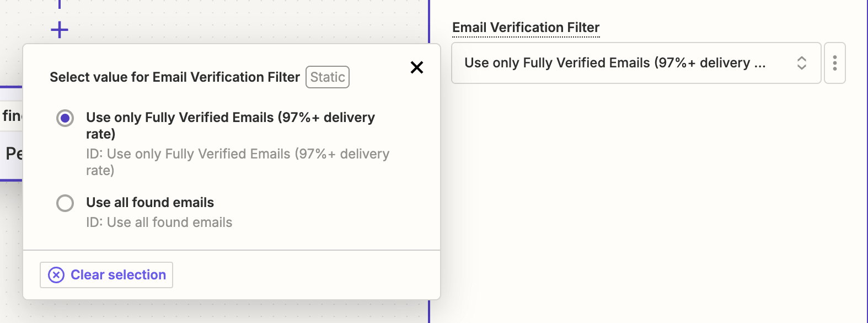Image resolution: width=868 pixels, height=323 pixels.
Task: Click 'ID: Use only Fully Verified Emails' text
Action: tap(238, 162)
